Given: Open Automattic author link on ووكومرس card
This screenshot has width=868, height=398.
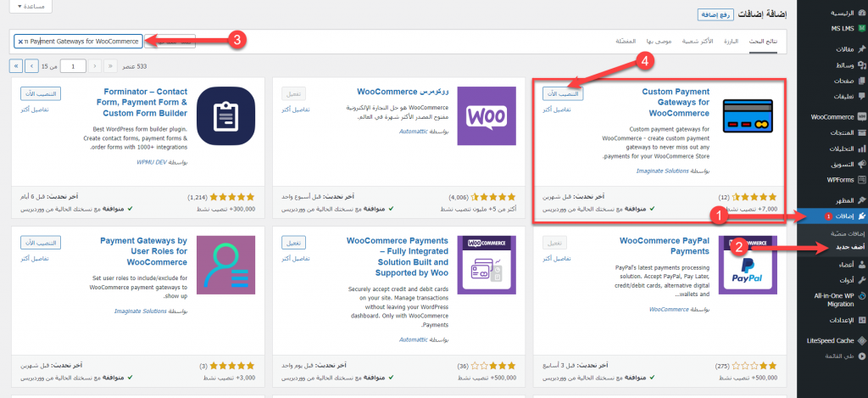Looking at the screenshot, I should point(413,132).
